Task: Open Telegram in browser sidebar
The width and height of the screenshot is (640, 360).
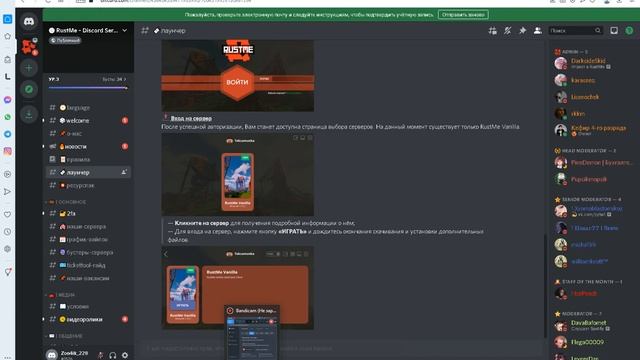Action: pyautogui.click(x=8, y=134)
